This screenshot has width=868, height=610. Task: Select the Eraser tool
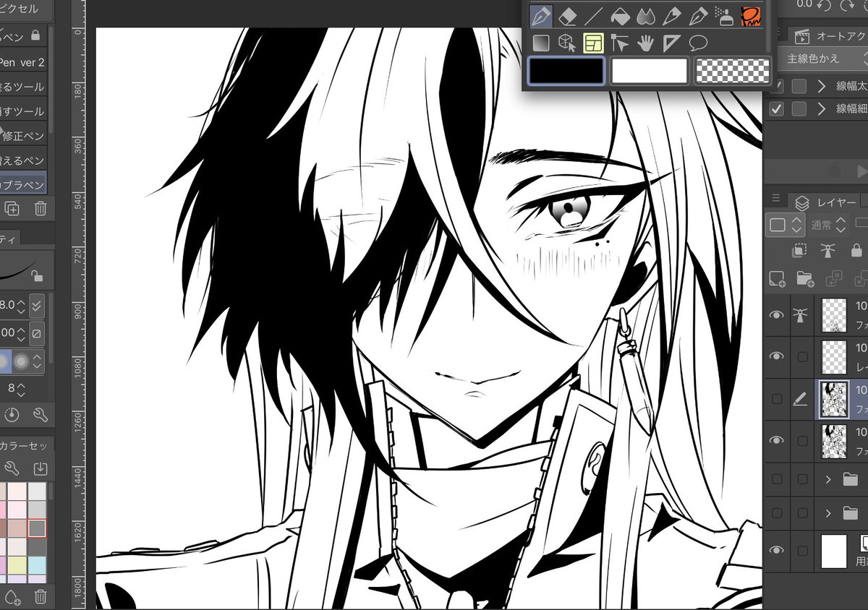568,15
